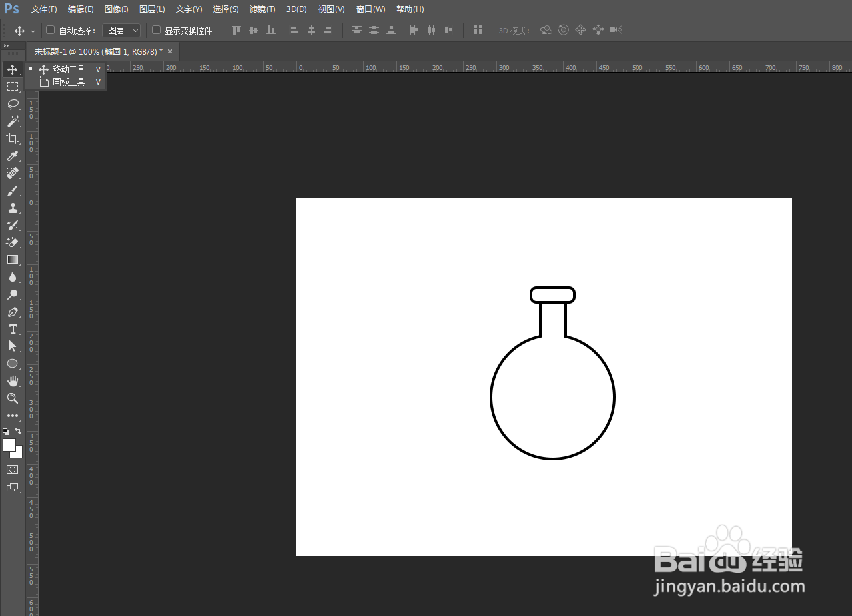Click the align right edges icon
This screenshot has width=852, height=616.
328,30
